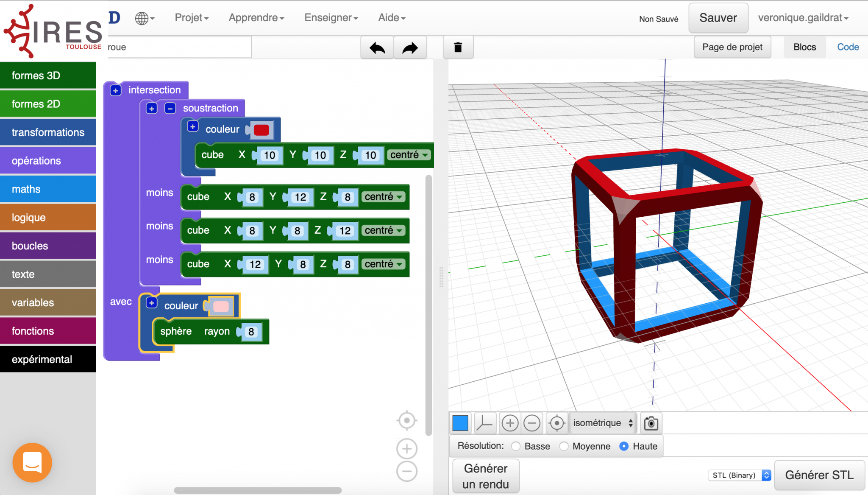Click the axes display icon in viewport toolbar
This screenshot has height=495, width=868.
[x=484, y=423]
